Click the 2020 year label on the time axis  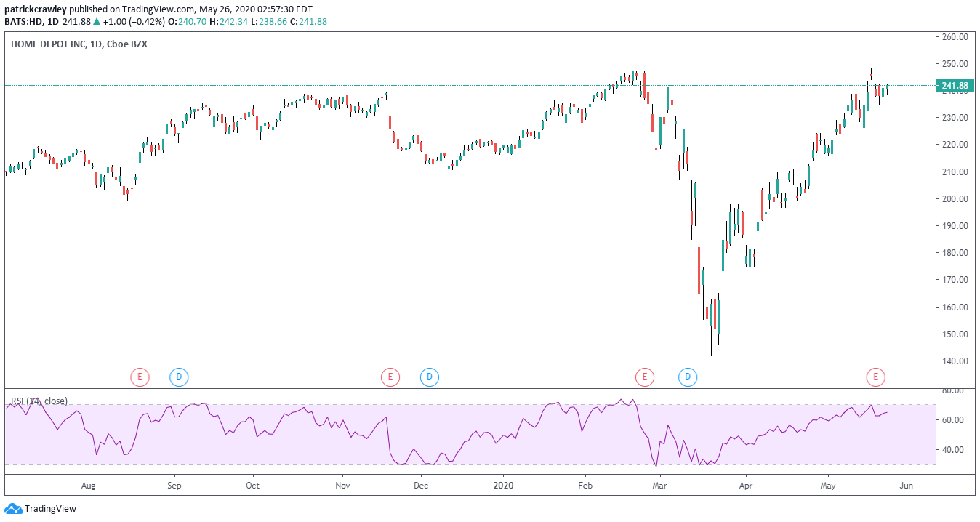coord(503,484)
